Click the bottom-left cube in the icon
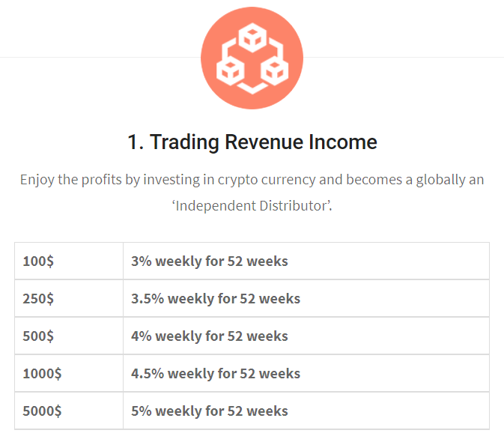Screen dimensions: 504x445 pos(230,70)
